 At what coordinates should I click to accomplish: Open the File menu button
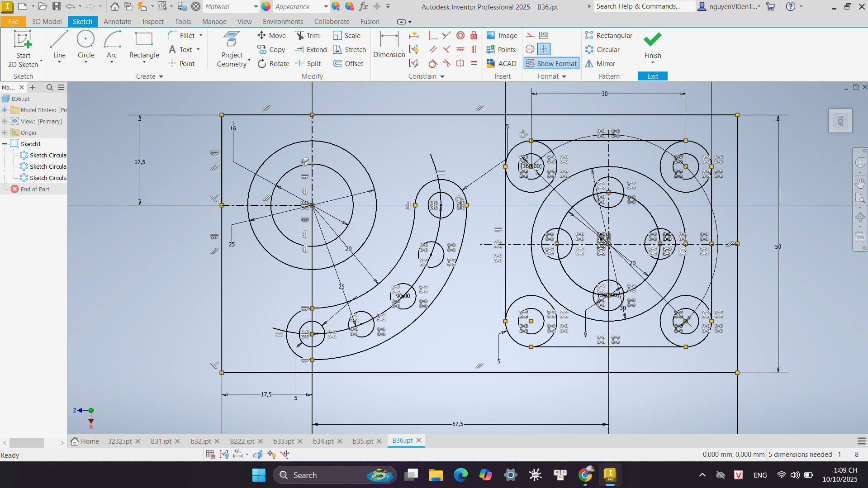click(13, 22)
